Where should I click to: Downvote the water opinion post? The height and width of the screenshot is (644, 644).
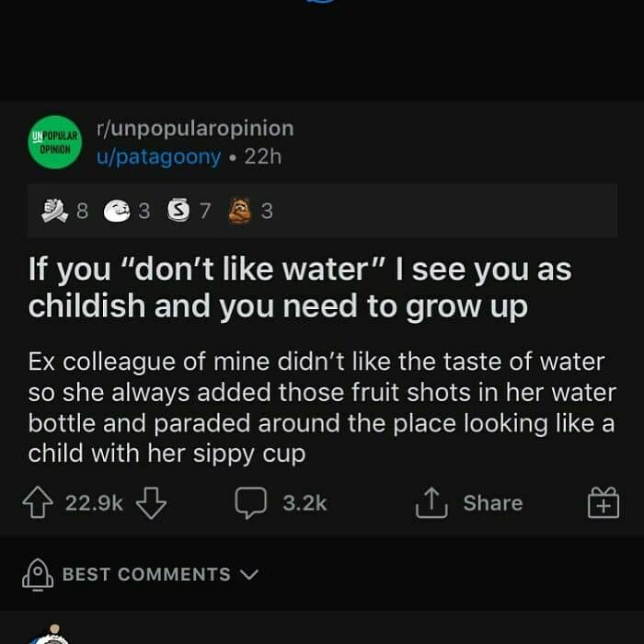[150, 503]
